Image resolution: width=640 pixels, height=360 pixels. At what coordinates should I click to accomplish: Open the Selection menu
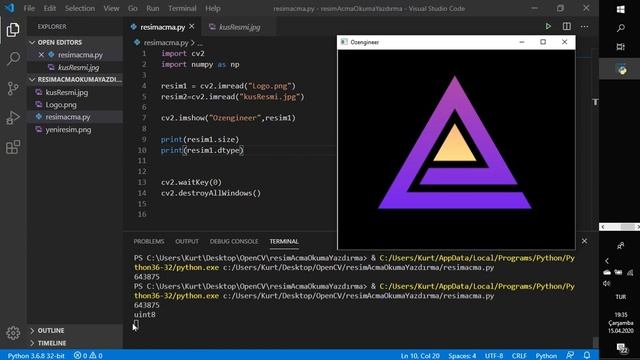pos(80,8)
